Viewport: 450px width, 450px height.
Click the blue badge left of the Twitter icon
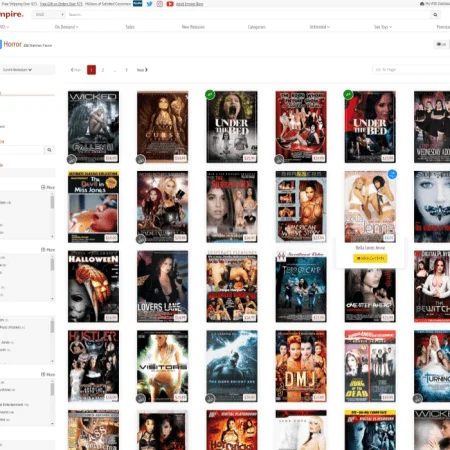click(138, 3)
